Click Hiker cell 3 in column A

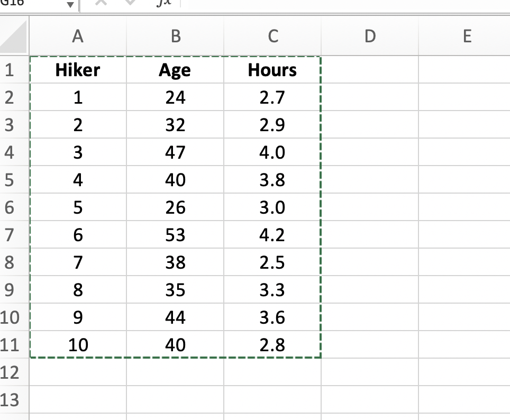click(78, 152)
